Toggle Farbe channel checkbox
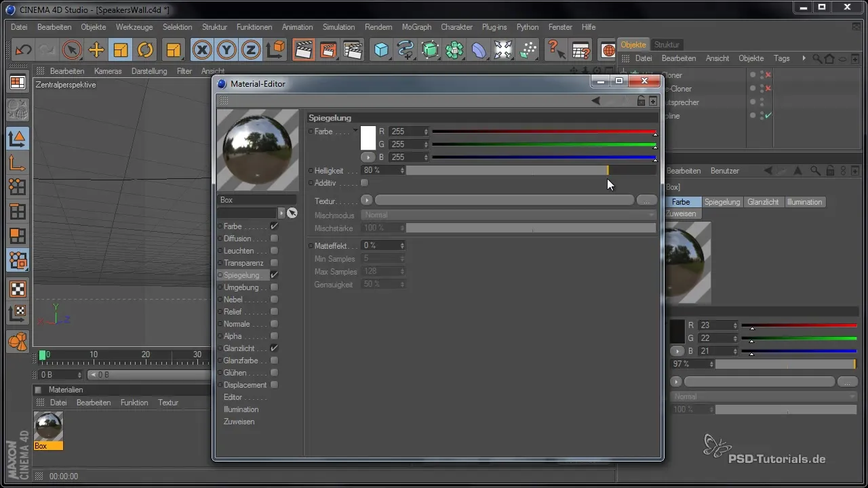This screenshot has width=868, height=488. click(x=274, y=226)
